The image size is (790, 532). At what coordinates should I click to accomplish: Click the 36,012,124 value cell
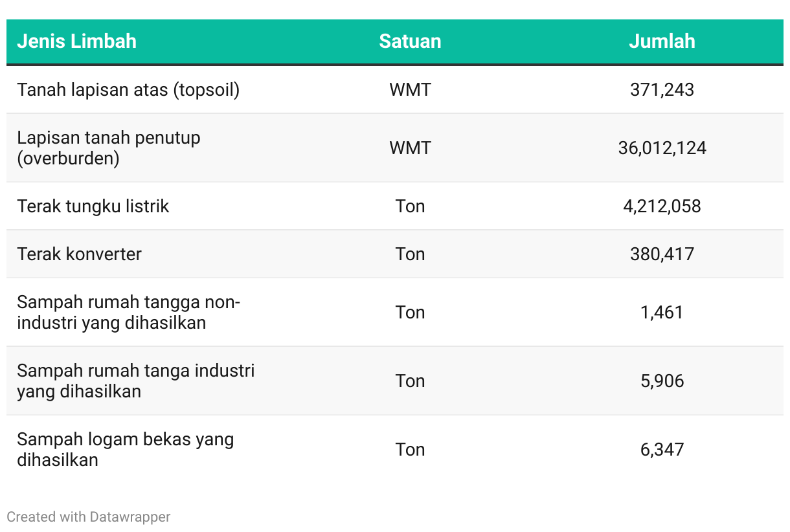point(662,148)
